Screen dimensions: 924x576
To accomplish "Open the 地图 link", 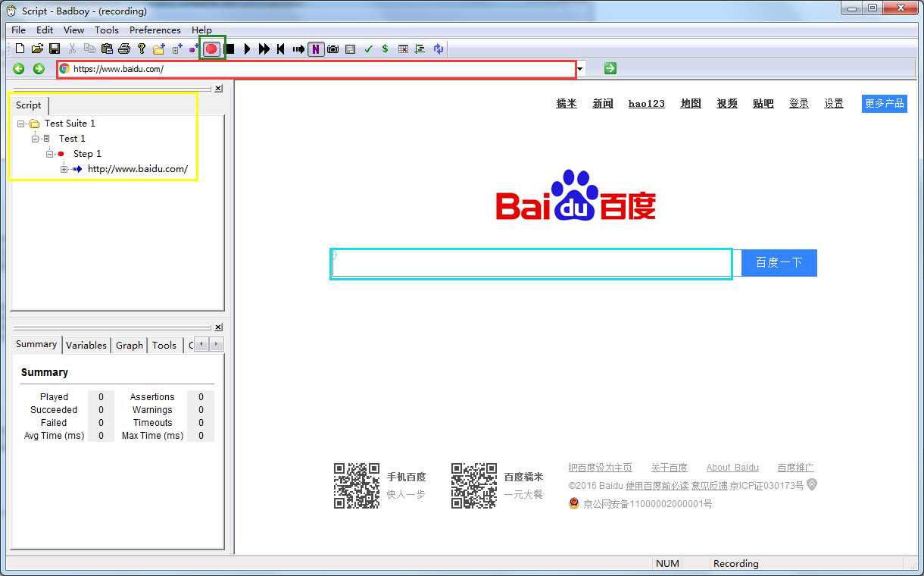I will [x=691, y=103].
